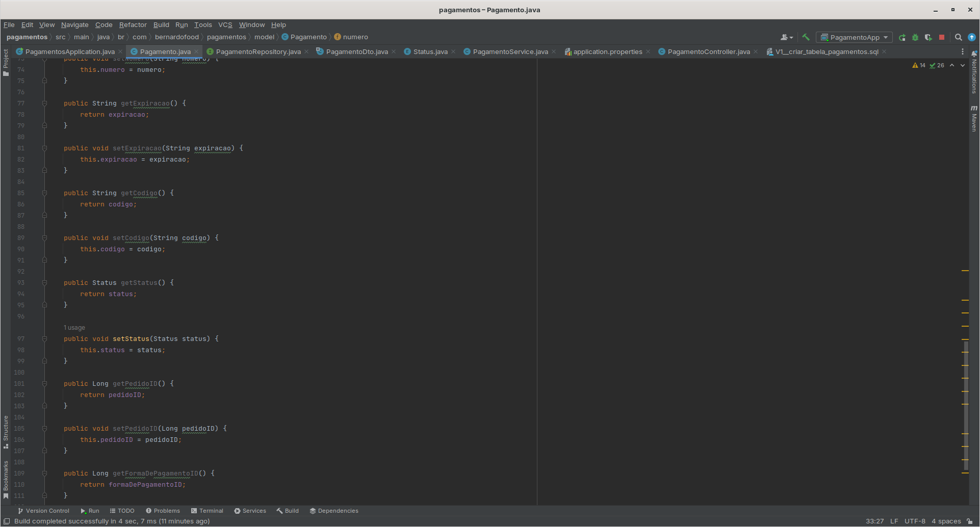Viewport: 980px width, 527px height.
Task: Open the Version Control tool window
Action: [43, 511]
